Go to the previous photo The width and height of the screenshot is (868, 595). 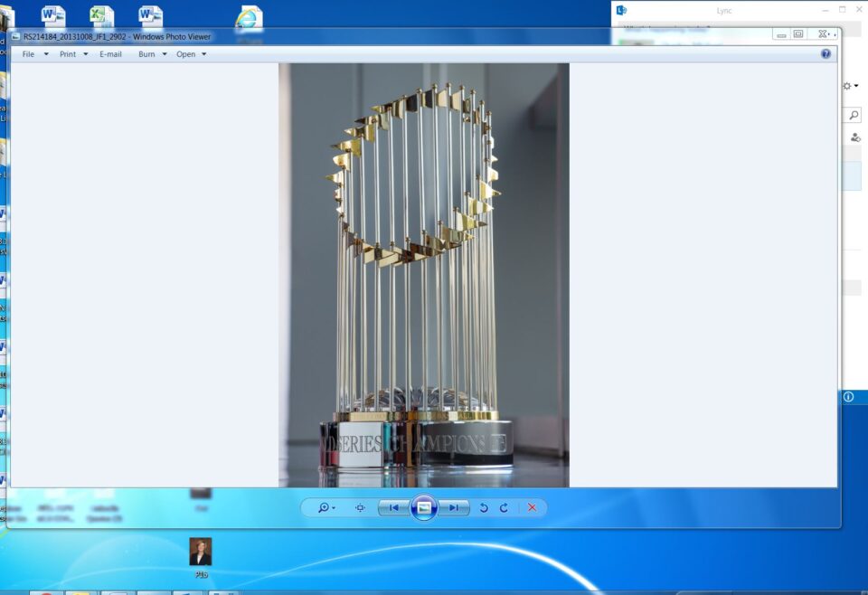393,507
